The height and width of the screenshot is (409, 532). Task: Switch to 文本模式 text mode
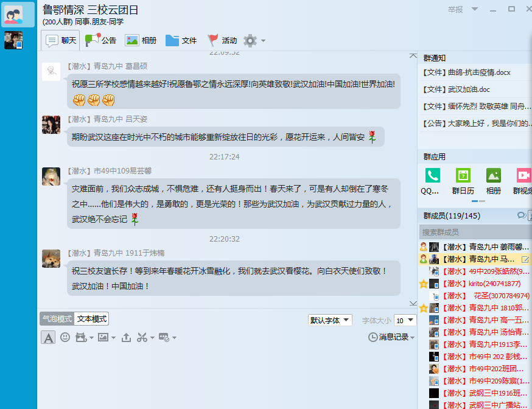coord(93,318)
